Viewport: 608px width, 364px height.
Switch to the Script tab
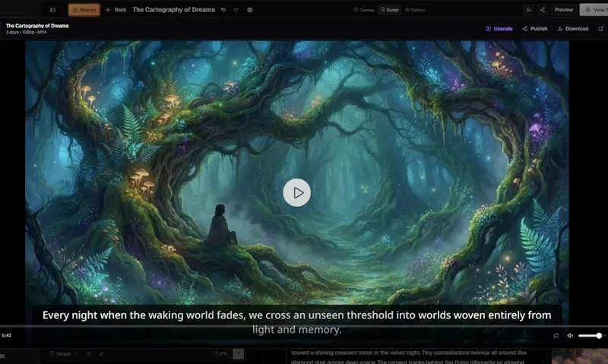point(389,10)
